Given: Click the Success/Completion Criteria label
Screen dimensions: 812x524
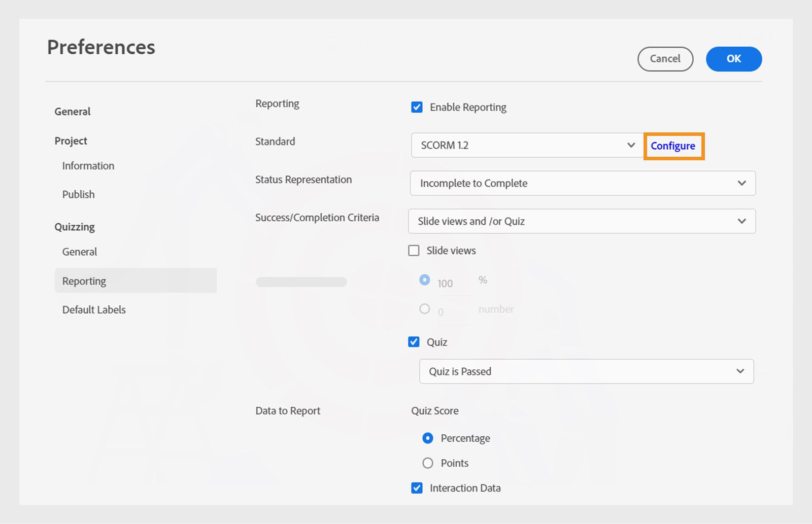Looking at the screenshot, I should [317, 218].
